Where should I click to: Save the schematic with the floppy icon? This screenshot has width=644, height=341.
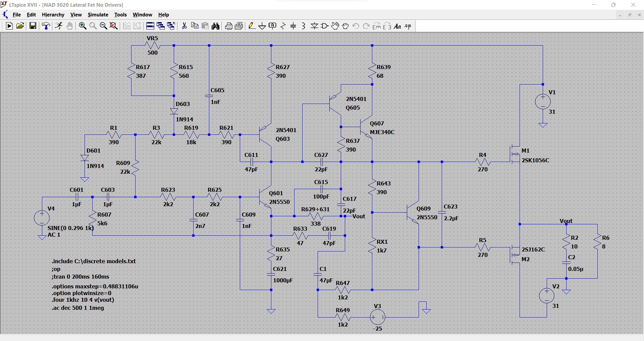(33, 26)
